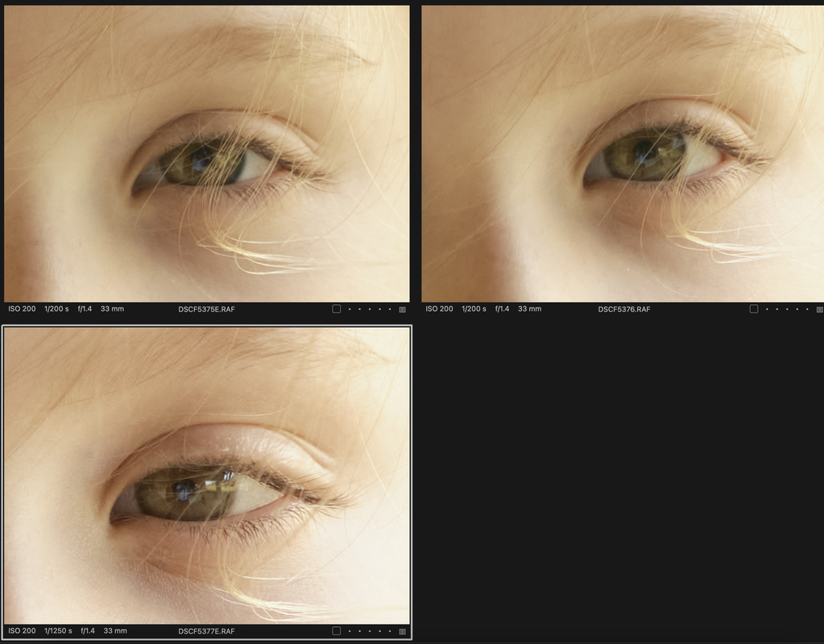
Task: Give DSCF5377E.RAF a five-star rating
Action: coord(389,631)
